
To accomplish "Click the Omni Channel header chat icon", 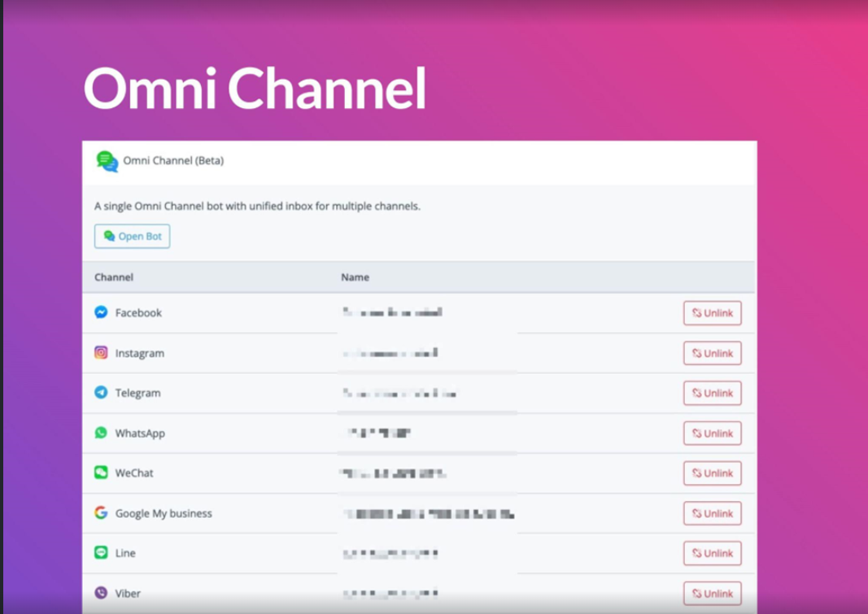I will (x=107, y=161).
